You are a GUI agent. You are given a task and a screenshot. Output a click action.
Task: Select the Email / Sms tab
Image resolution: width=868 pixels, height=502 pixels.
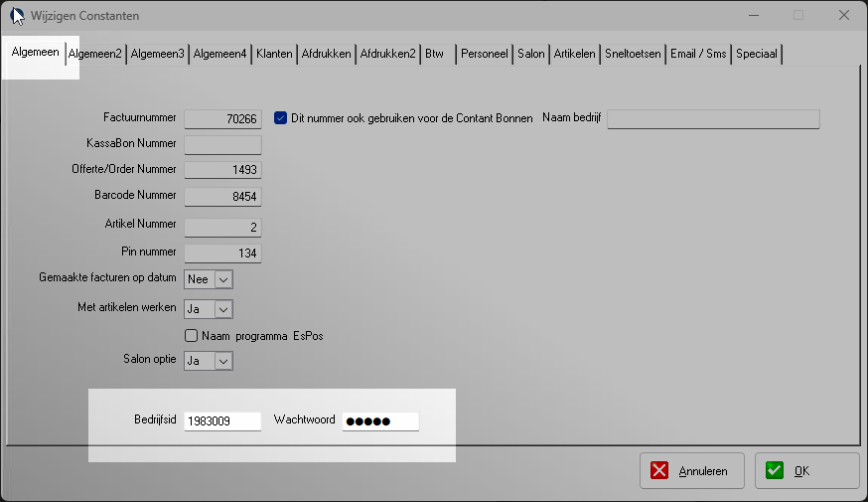[x=698, y=55]
